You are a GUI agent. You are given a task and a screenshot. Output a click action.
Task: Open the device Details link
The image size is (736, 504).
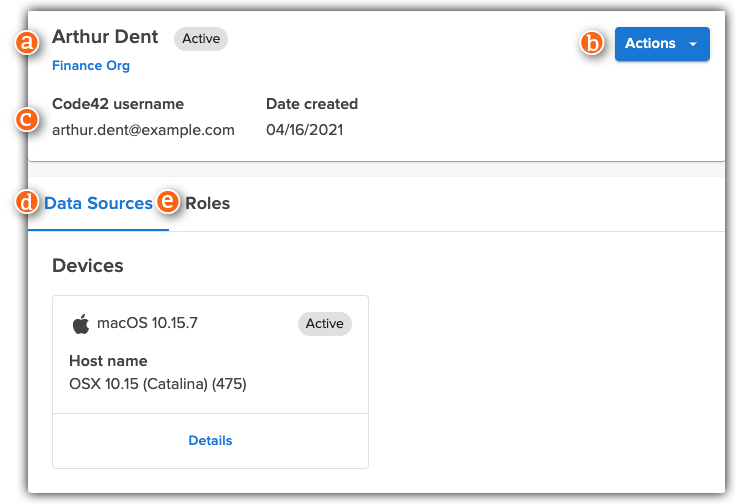tap(210, 440)
